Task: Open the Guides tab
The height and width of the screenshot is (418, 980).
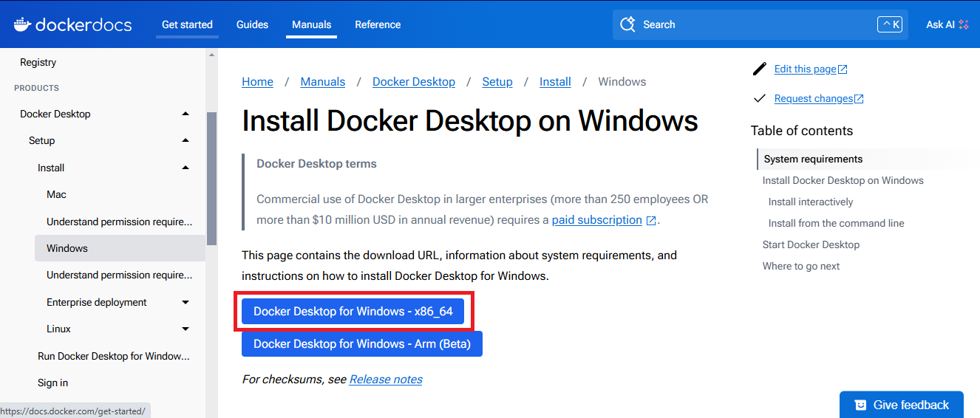Action: tap(252, 24)
